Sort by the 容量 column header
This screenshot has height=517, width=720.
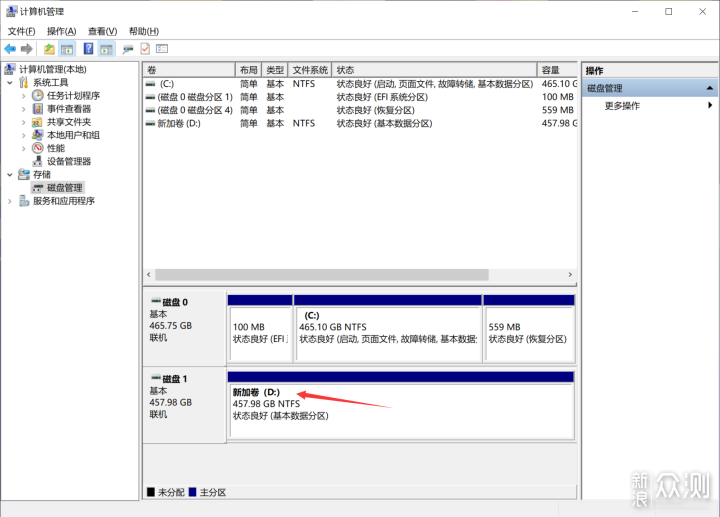pos(557,70)
